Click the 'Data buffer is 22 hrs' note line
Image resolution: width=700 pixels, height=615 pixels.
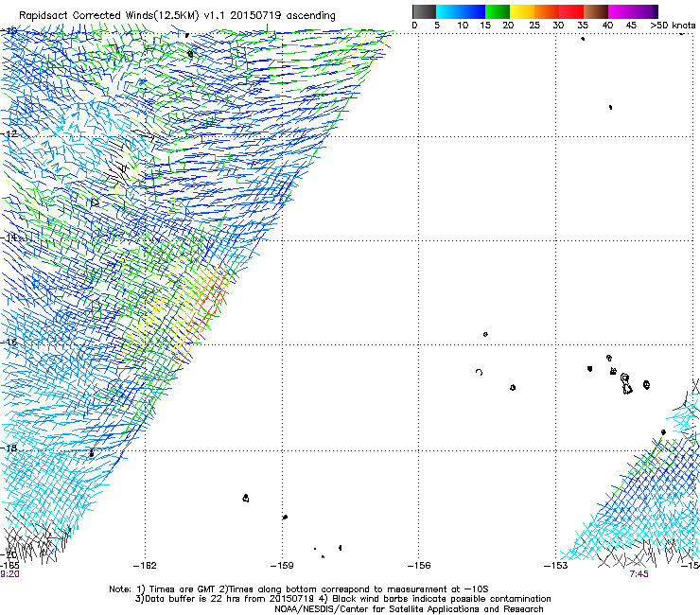point(342,599)
